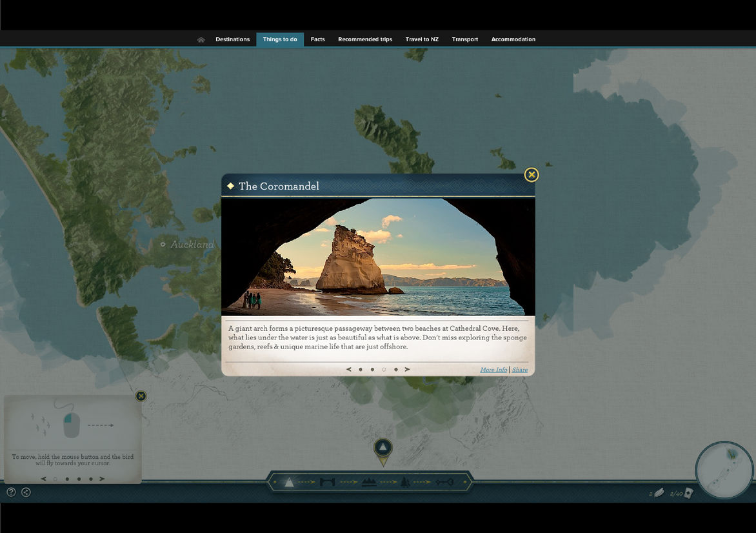Click the mountain map pin marker

[383, 449]
